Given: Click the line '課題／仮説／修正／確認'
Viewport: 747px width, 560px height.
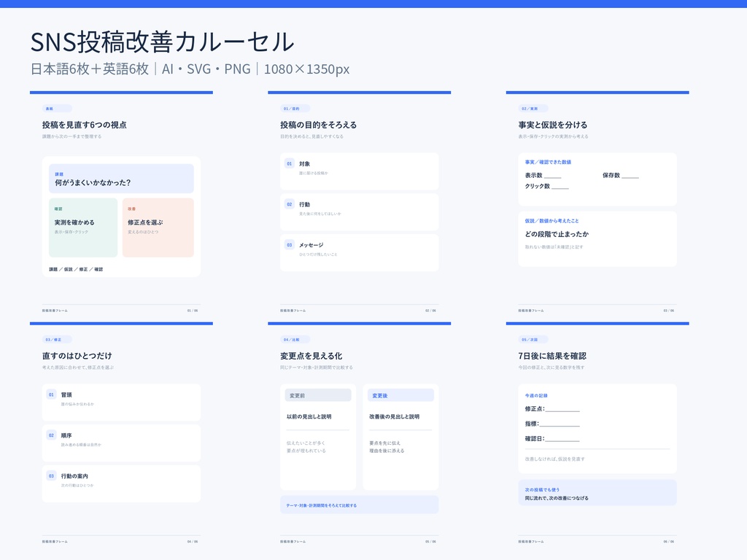Looking at the screenshot, I should click(76, 270).
